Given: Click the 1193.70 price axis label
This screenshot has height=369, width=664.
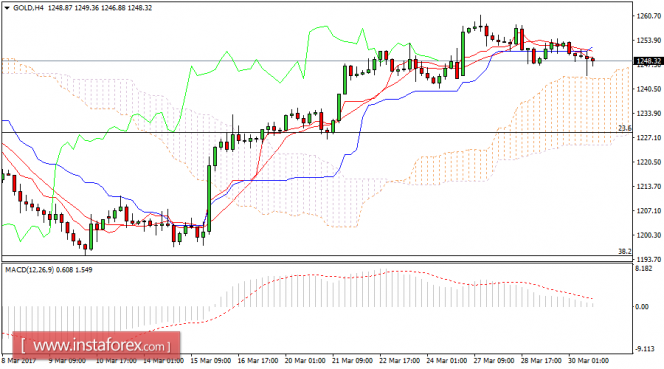Looking at the screenshot, I should tap(649, 259).
